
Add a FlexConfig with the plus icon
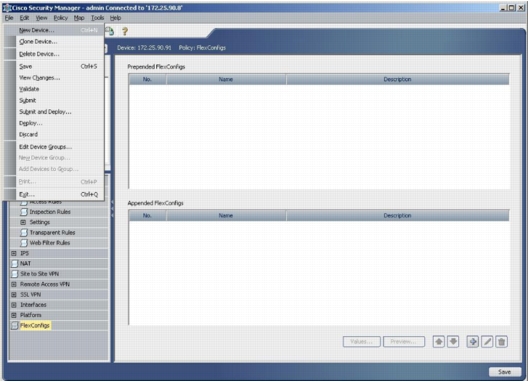pyautogui.click(x=473, y=342)
